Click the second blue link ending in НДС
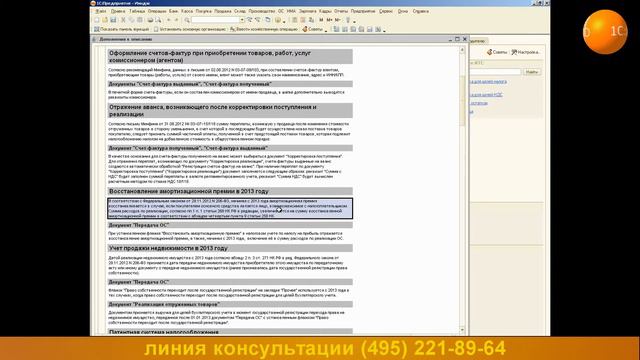The height and width of the screenshot is (360, 640). [486, 95]
